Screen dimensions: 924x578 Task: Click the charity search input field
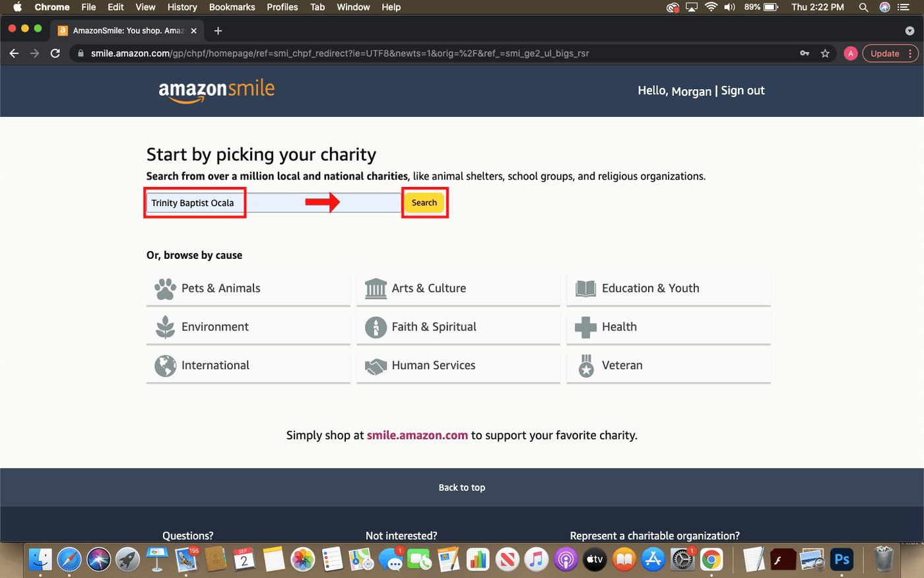274,203
